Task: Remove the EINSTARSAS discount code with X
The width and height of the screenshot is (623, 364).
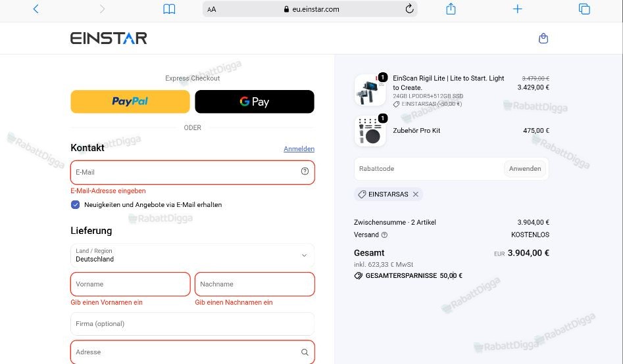Action: [416, 194]
